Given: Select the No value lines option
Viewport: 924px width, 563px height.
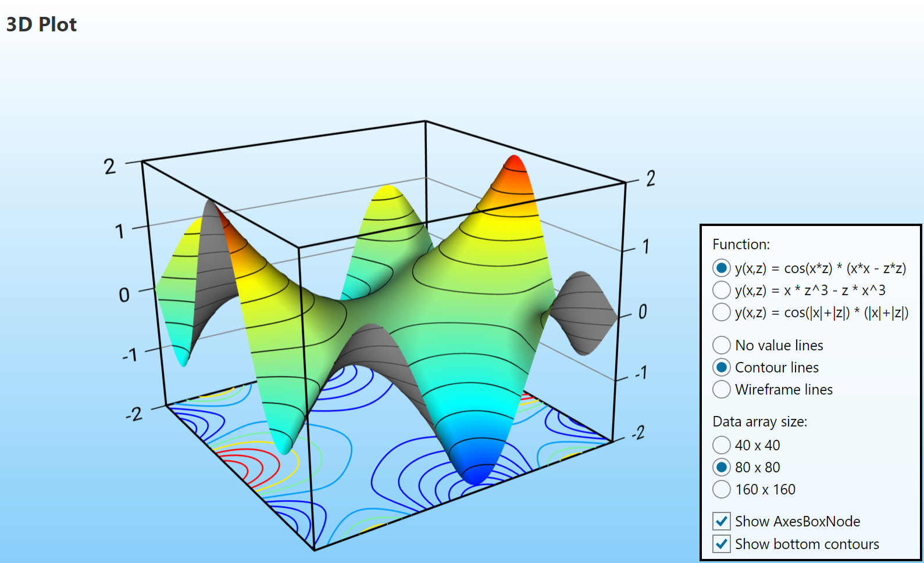Looking at the screenshot, I should 722,345.
